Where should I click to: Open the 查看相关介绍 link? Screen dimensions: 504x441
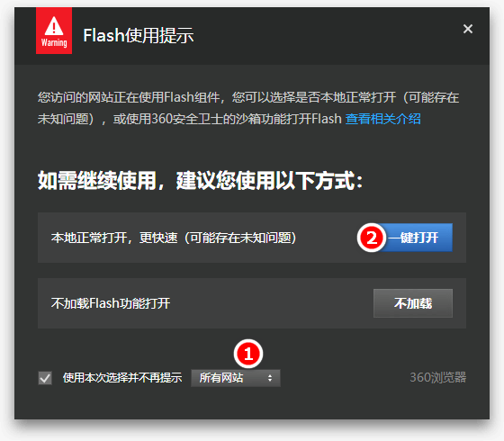tap(382, 119)
